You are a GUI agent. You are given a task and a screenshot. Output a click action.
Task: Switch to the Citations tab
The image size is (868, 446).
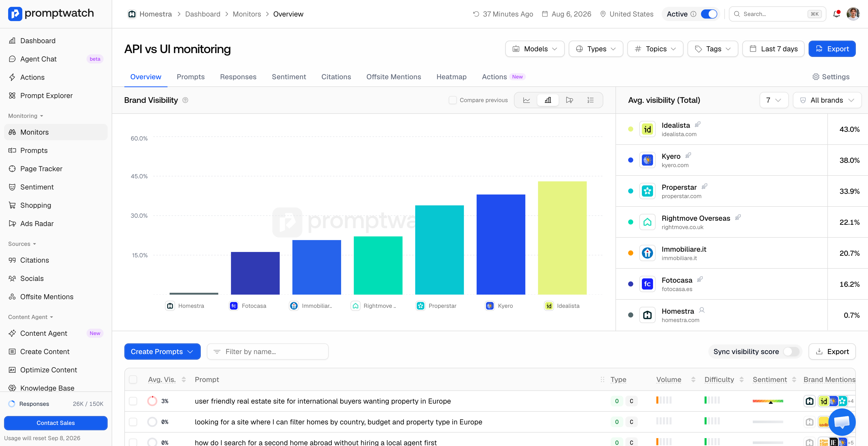[x=336, y=77]
